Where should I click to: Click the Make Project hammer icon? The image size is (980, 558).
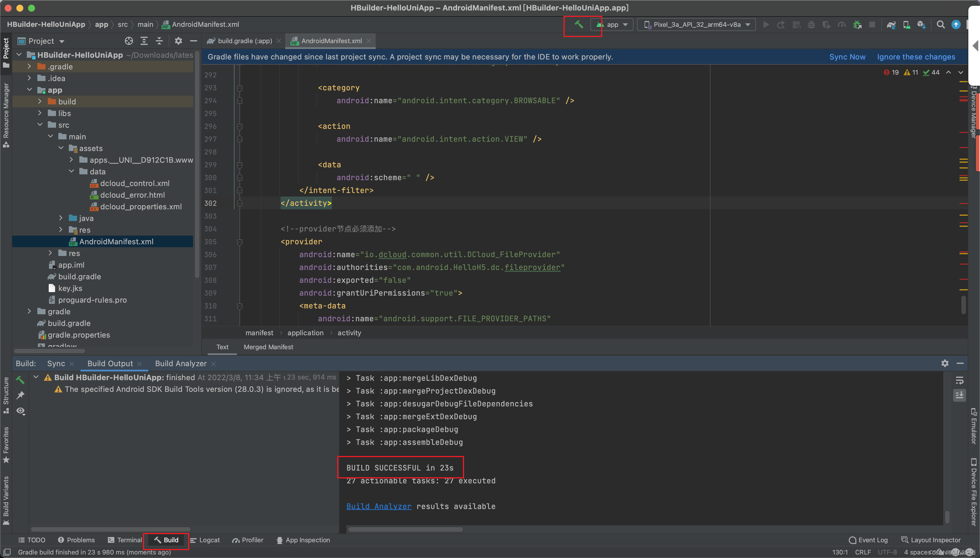(579, 25)
